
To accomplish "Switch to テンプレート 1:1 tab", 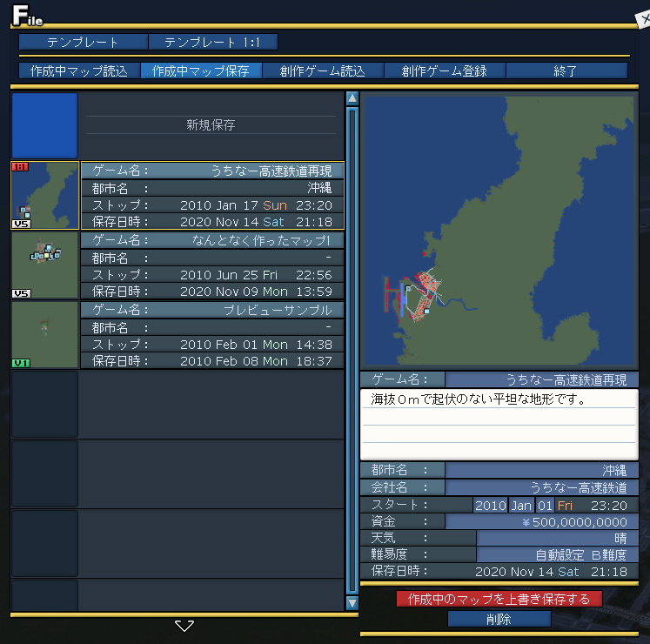I will pyautogui.click(x=212, y=42).
